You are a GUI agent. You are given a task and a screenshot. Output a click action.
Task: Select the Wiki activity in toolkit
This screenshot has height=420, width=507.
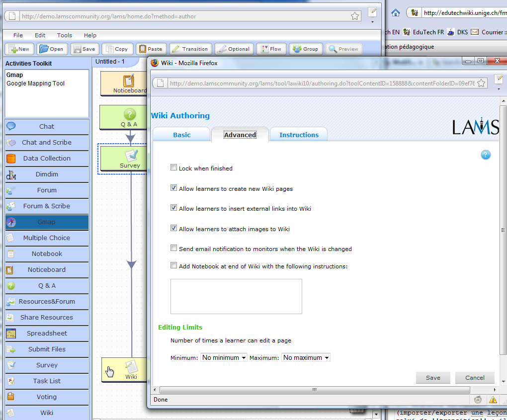click(47, 413)
